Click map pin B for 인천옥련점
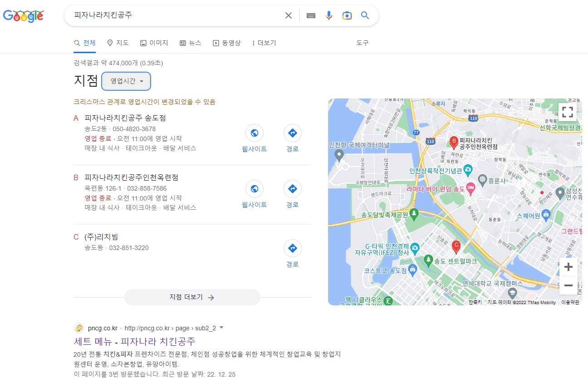This screenshot has height=383, width=588. click(453, 142)
